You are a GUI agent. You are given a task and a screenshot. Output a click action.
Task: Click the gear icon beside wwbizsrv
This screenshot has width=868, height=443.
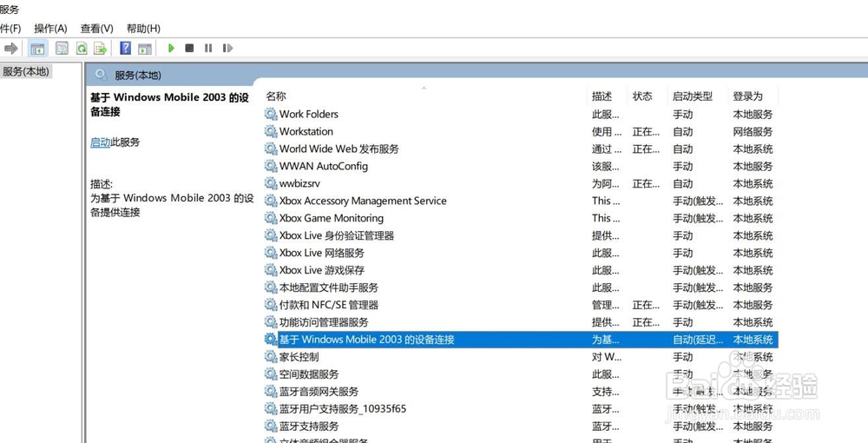271,183
